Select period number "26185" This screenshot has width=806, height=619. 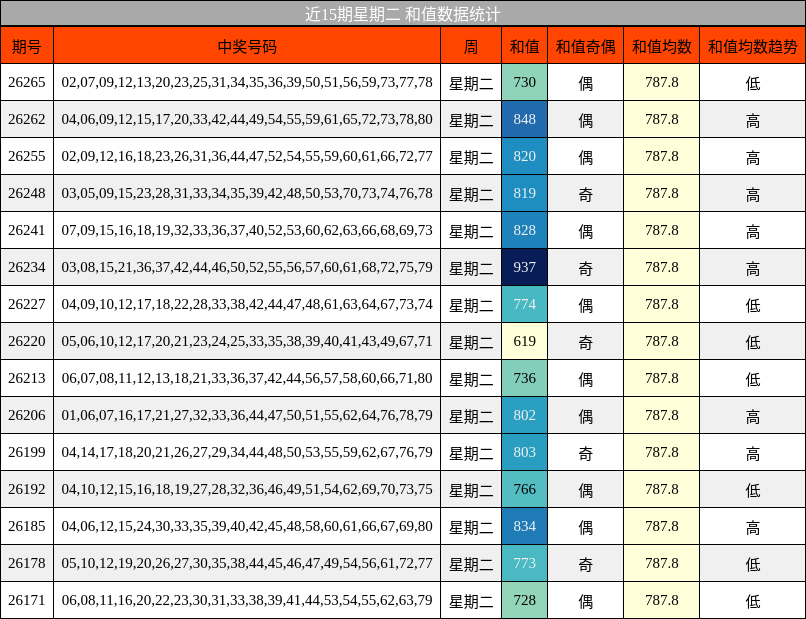tap(27, 526)
